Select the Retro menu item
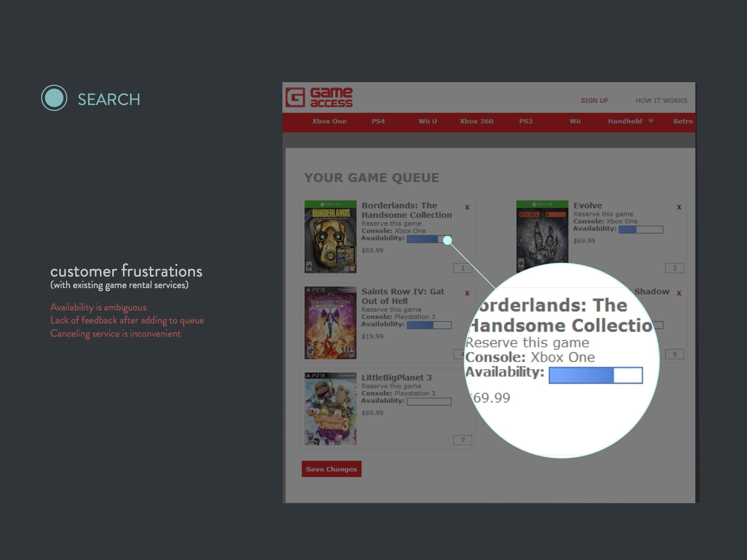Viewport: 747px width, 560px height. click(683, 121)
